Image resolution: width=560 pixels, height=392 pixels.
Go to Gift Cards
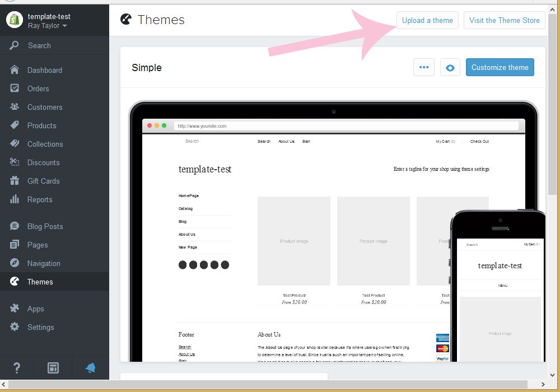pos(54,181)
